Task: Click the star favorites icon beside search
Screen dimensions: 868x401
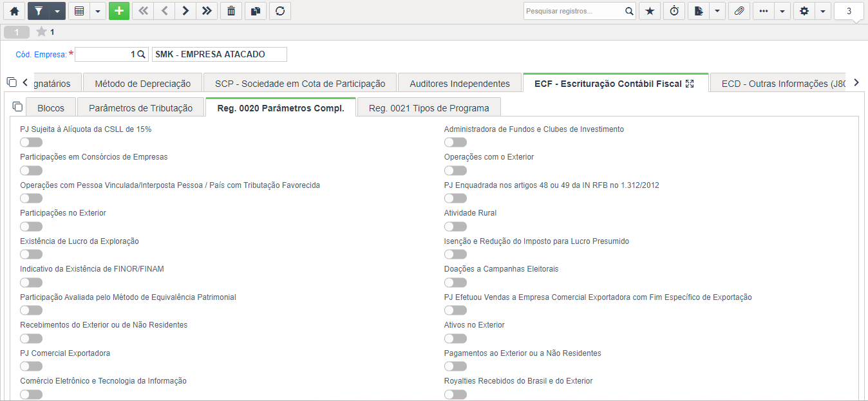Action: click(650, 11)
